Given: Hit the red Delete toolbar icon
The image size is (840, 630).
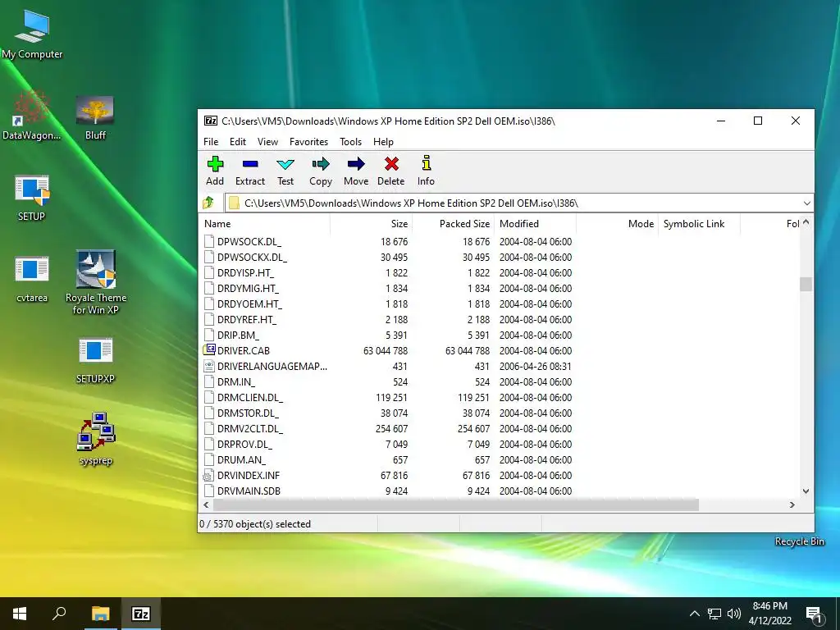Looking at the screenshot, I should pyautogui.click(x=391, y=171).
